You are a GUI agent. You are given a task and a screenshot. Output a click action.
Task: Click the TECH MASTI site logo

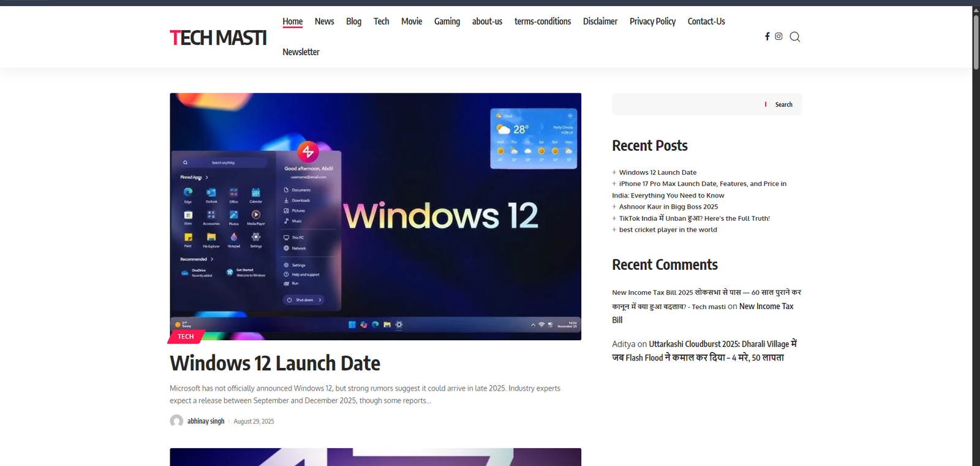click(x=218, y=38)
